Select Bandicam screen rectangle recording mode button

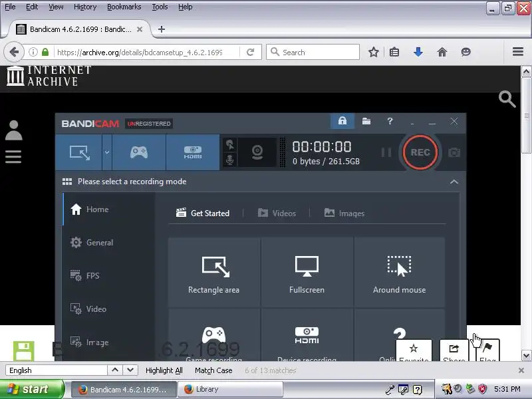click(x=79, y=152)
